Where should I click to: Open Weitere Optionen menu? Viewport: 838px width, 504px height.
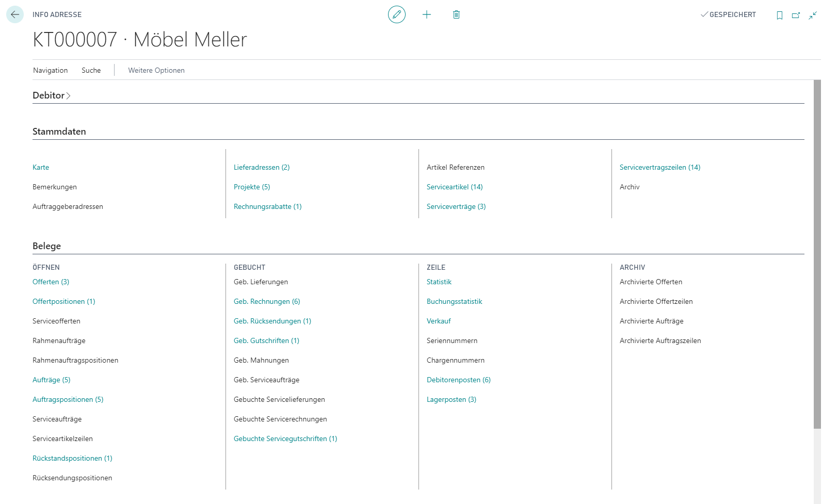click(x=156, y=70)
